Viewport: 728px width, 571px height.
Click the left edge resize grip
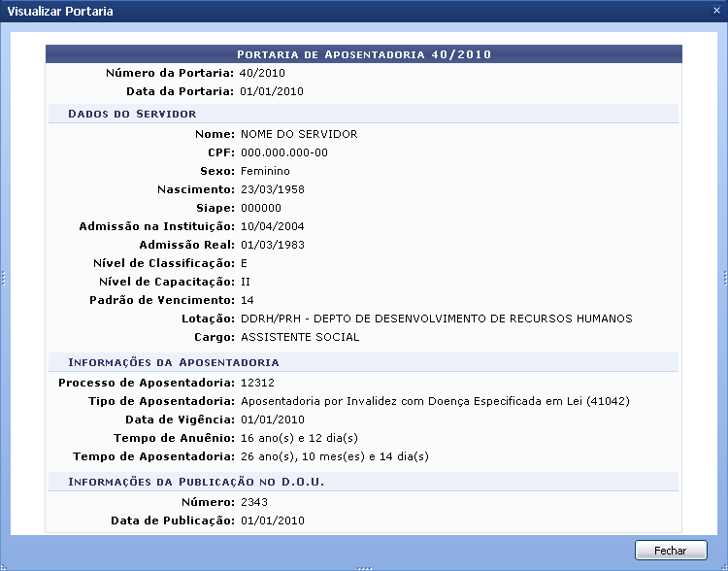tap(3, 279)
